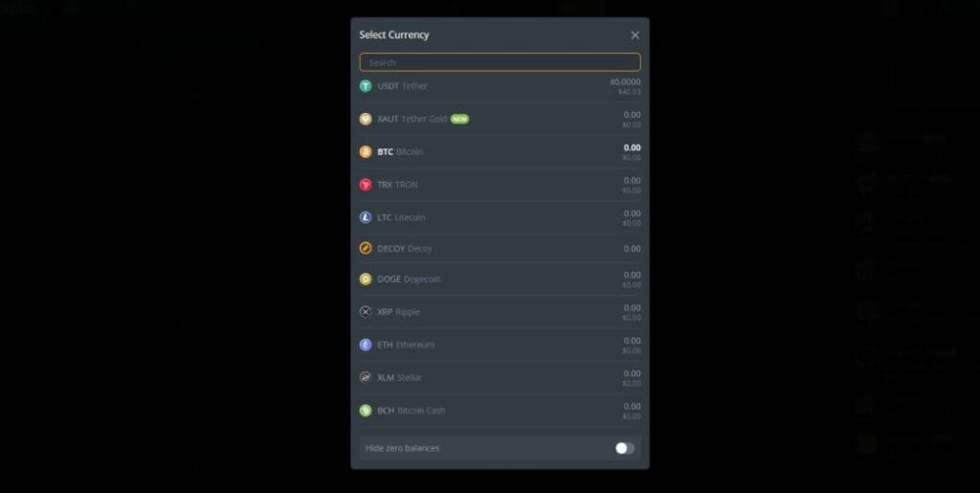Click the NEW badge beside Tether Gold
980x493 pixels.
tap(460, 119)
